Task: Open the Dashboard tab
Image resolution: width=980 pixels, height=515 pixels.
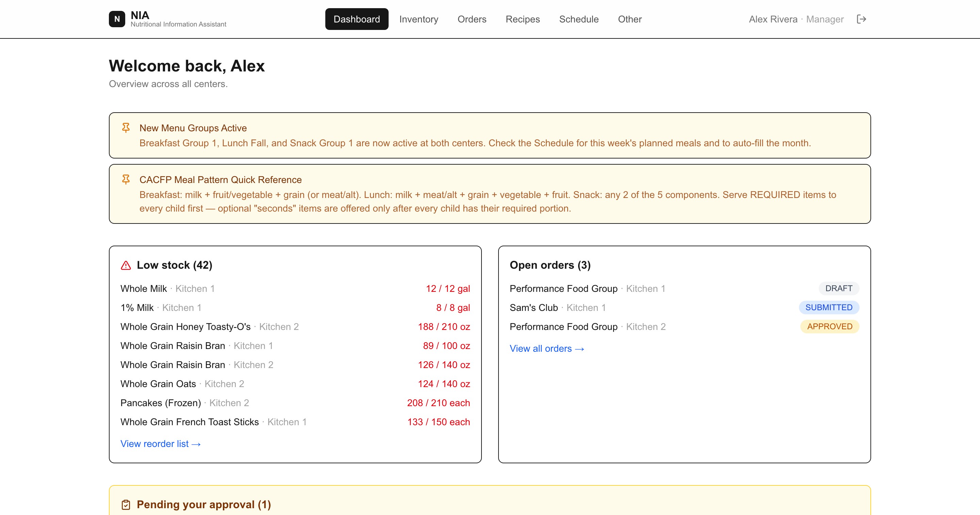Action: pyautogui.click(x=357, y=19)
